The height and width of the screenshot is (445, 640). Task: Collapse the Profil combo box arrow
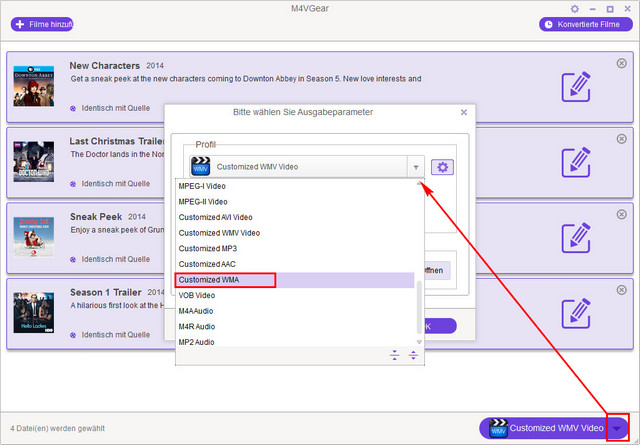coord(416,167)
